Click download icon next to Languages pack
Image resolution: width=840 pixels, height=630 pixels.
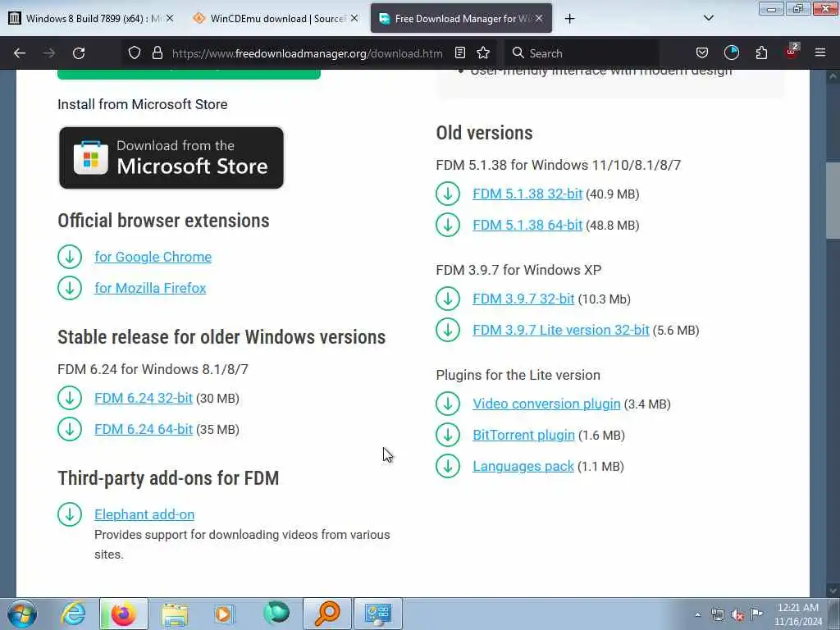point(448,466)
